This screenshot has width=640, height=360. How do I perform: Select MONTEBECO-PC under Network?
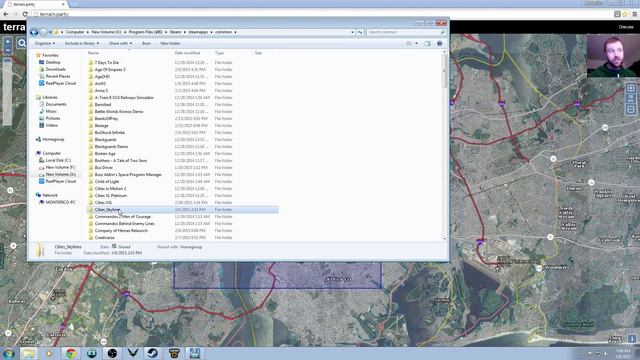(x=60, y=202)
